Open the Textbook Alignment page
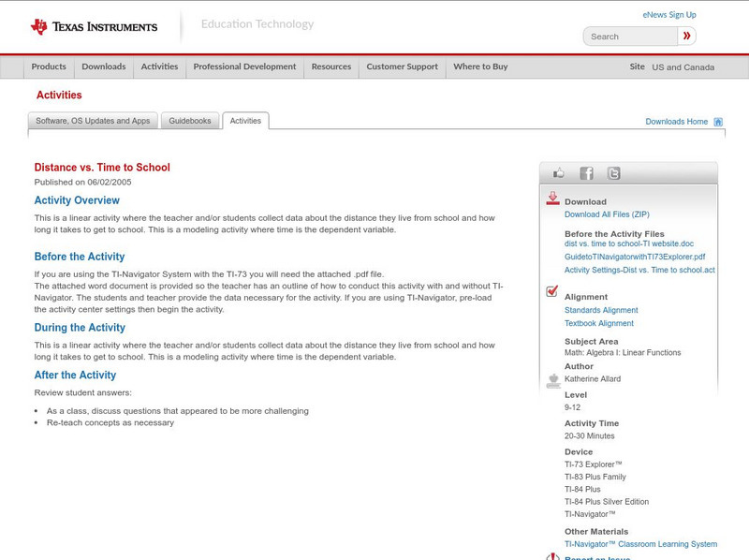 coord(600,323)
